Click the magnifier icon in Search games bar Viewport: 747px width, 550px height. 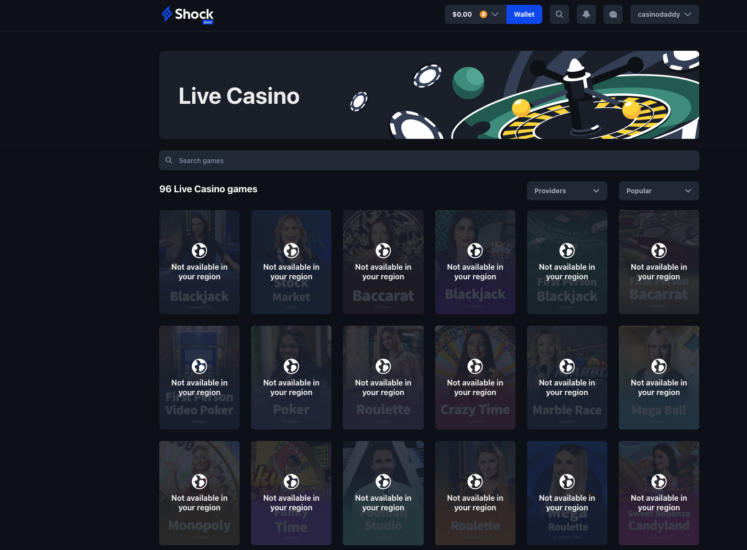point(169,160)
